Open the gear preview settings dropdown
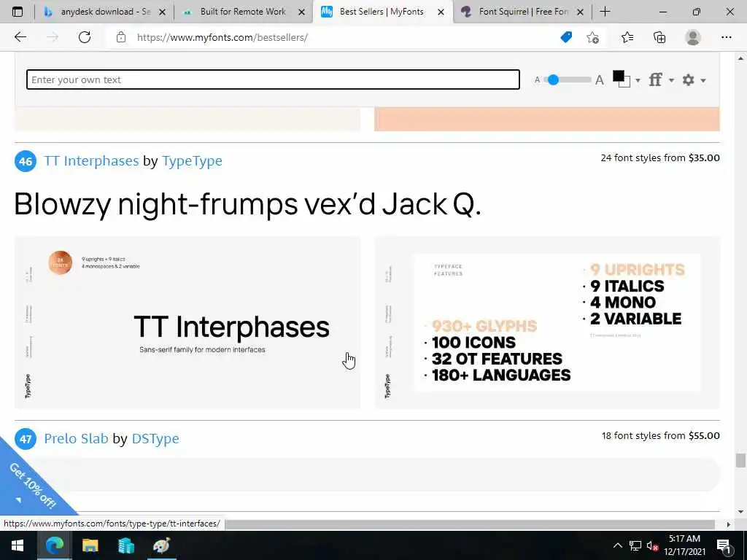 693,79
